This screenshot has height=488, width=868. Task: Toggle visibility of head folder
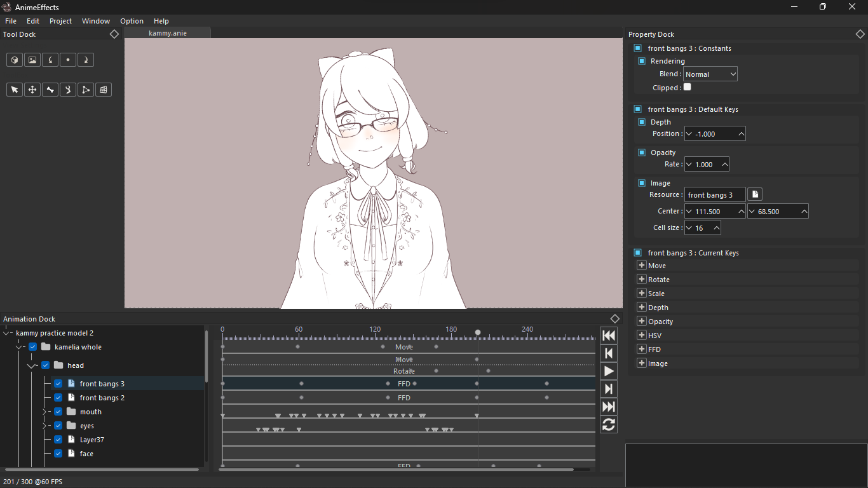(x=45, y=365)
